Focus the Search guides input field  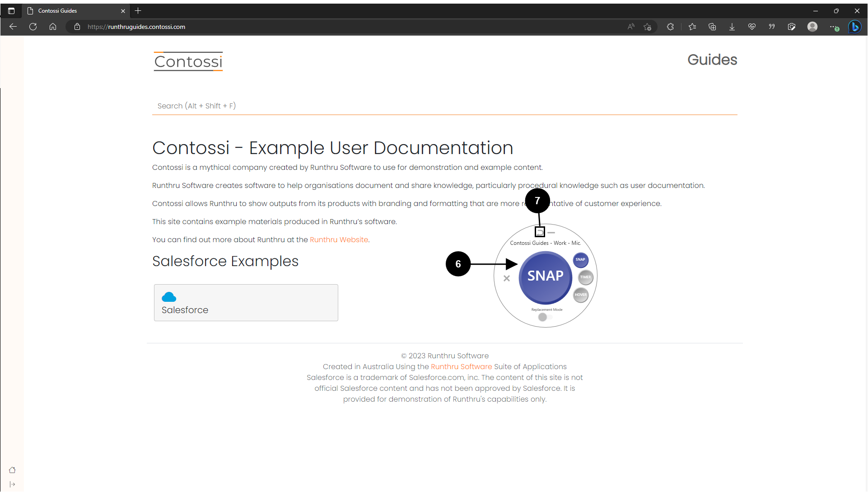point(444,106)
